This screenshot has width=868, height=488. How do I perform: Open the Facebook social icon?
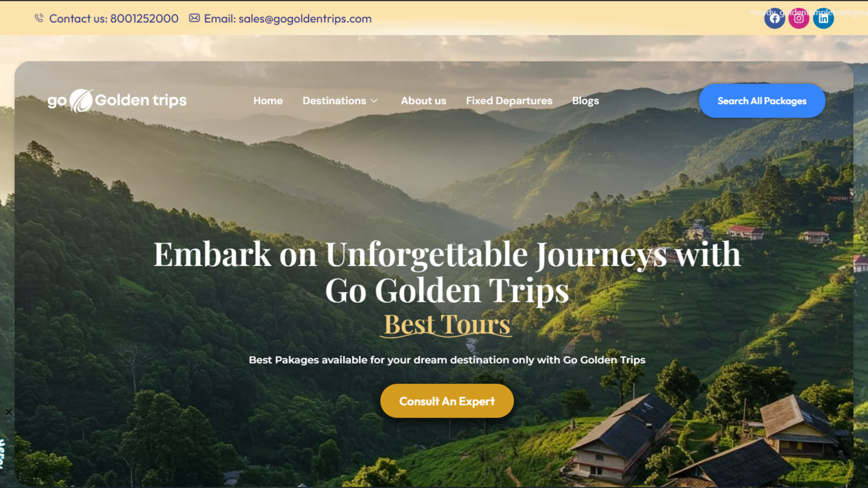(x=774, y=18)
